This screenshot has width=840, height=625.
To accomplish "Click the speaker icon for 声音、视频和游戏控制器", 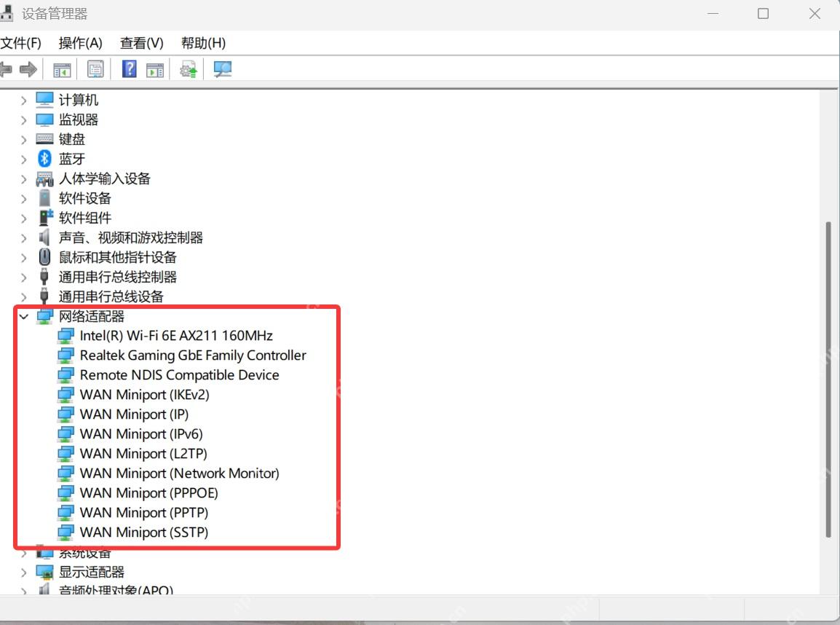I will 44,237.
